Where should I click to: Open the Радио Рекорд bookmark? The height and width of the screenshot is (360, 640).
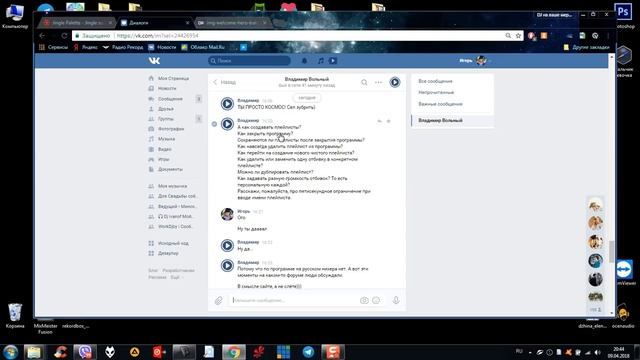point(123,47)
